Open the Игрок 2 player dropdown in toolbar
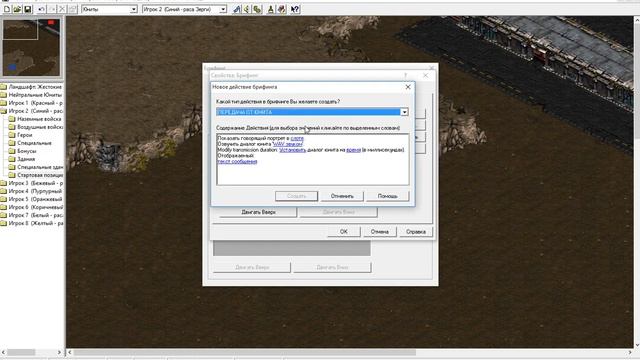 223,9
